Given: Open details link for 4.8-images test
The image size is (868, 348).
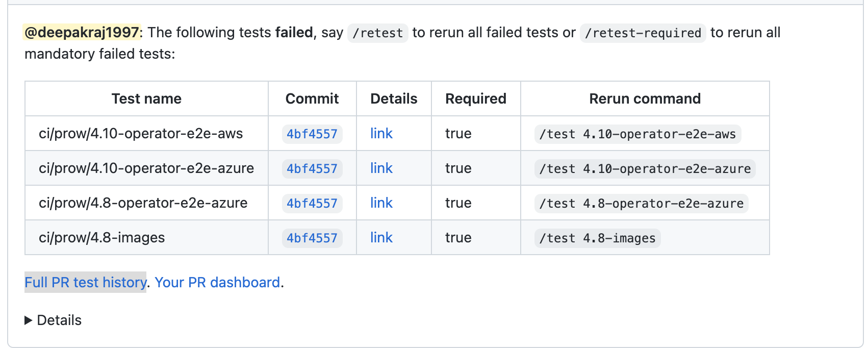Looking at the screenshot, I should pyautogui.click(x=381, y=238).
